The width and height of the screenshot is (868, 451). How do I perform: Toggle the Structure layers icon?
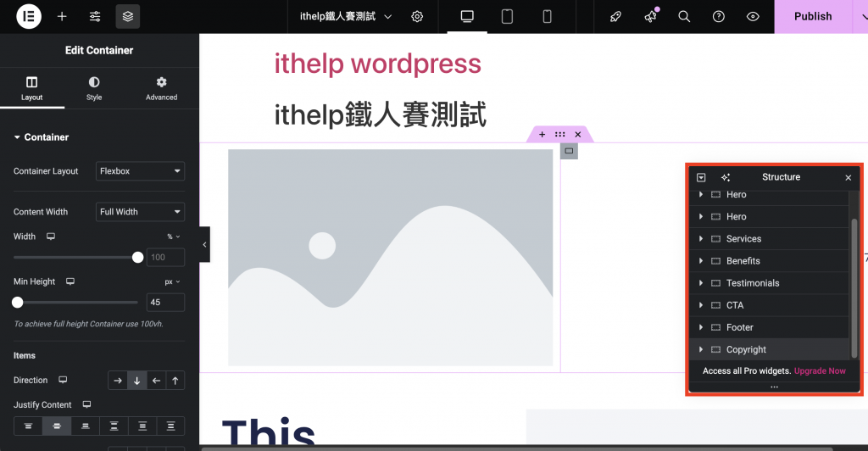(128, 17)
